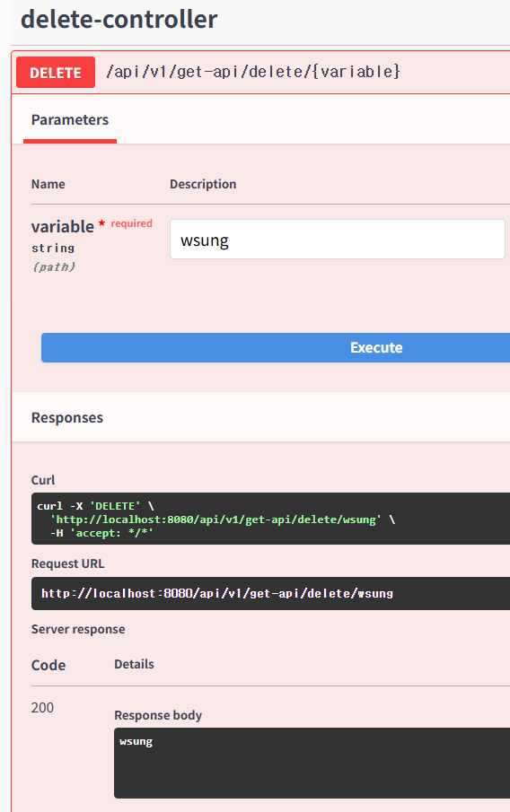This screenshot has height=812, width=510.
Task: Select the Parameters tab
Action: click(x=70, y=120)
